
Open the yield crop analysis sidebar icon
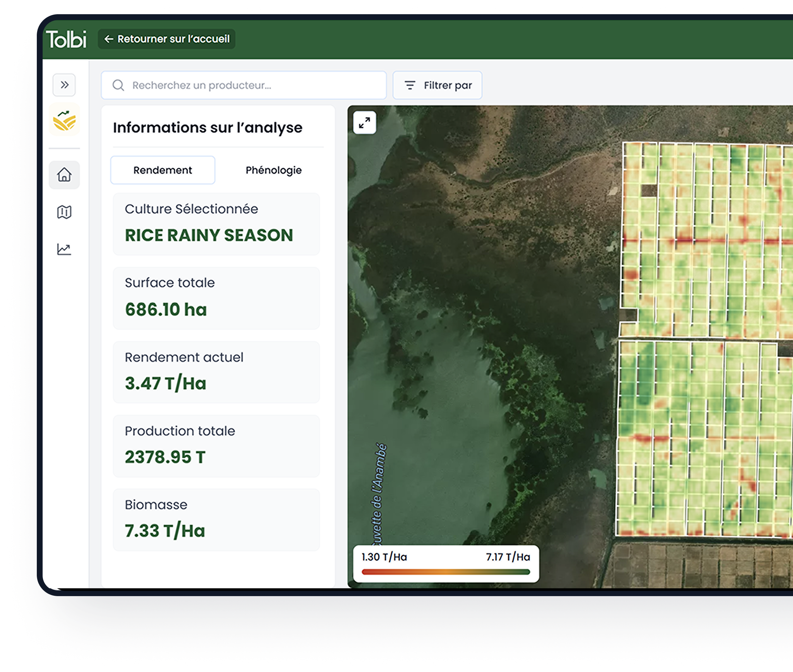pos(64,120)
